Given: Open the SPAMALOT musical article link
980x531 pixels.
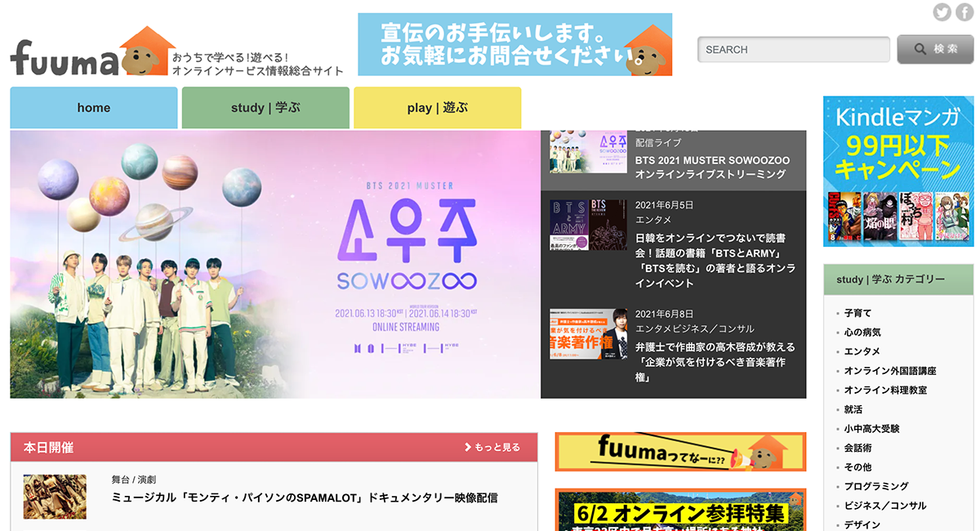Looking at the screenshot, I should tap(305, 498).
